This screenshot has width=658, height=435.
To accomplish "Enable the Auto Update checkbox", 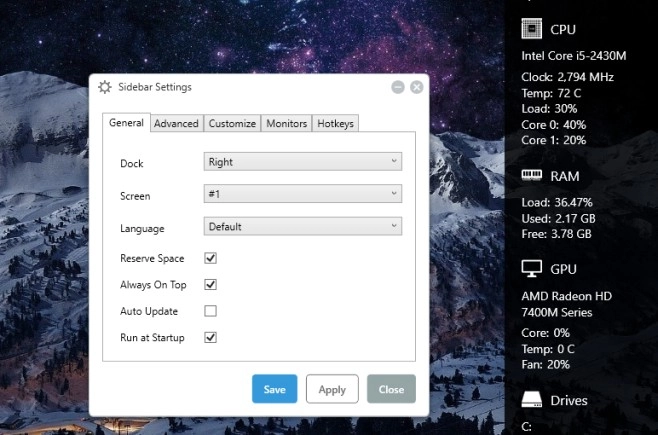I will tap(210, 311).
